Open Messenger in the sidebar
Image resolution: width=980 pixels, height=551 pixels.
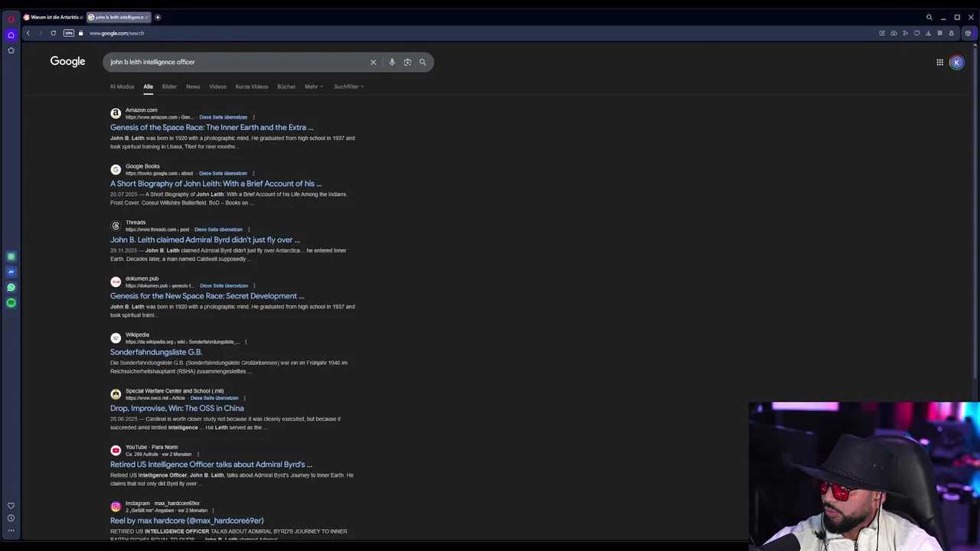11,272
